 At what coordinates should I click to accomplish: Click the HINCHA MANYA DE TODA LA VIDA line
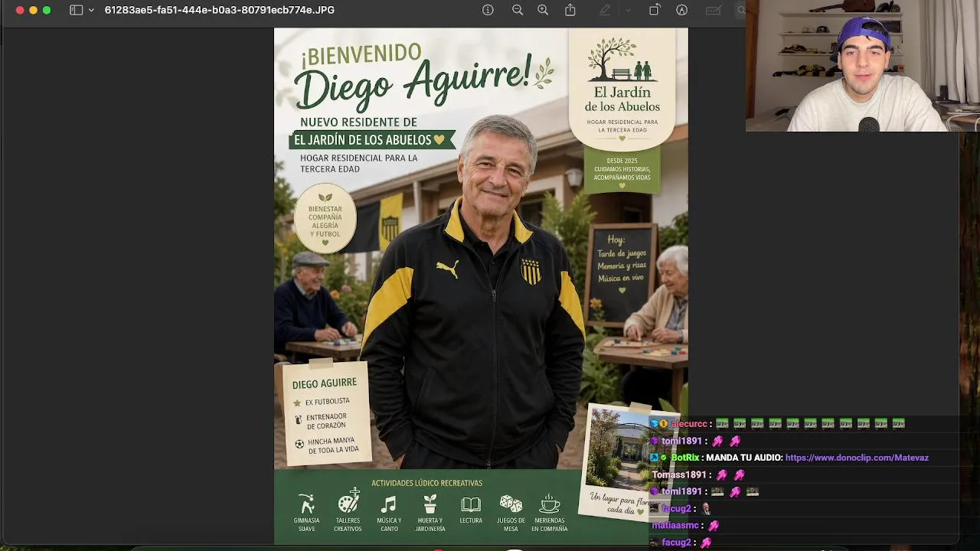click(333, 445)
